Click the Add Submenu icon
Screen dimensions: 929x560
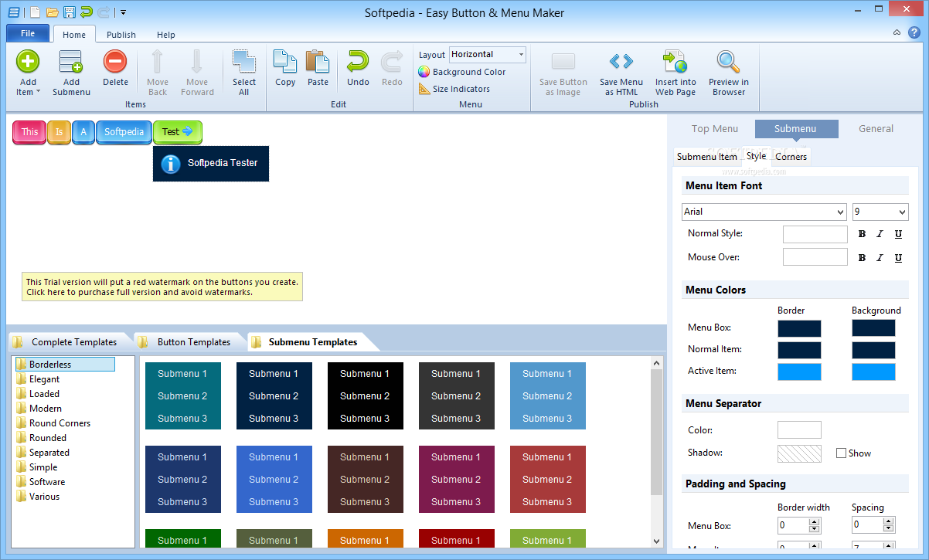(x=71, y=62)
